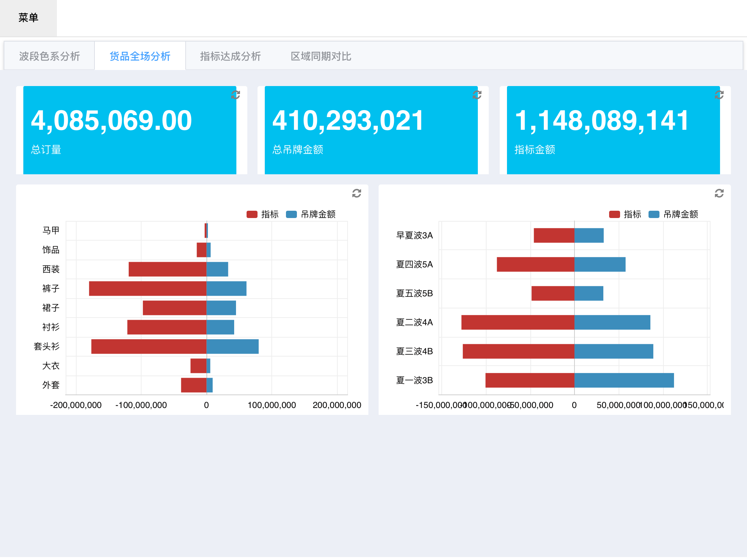Screen dimensions: 747x560
Task: Switch to 波段色系分析 tab
Action: tap(49, 56)
